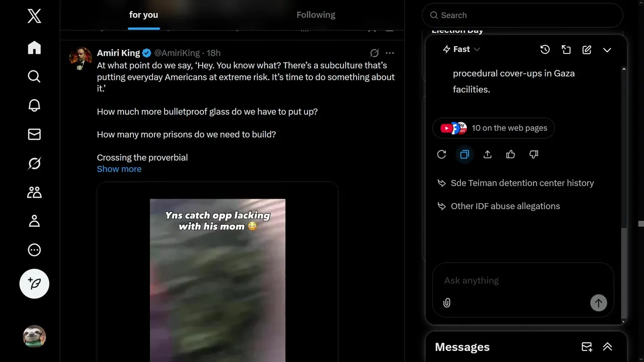
Task: Open more options on Amiri King's post
Action: click(390, 53)
